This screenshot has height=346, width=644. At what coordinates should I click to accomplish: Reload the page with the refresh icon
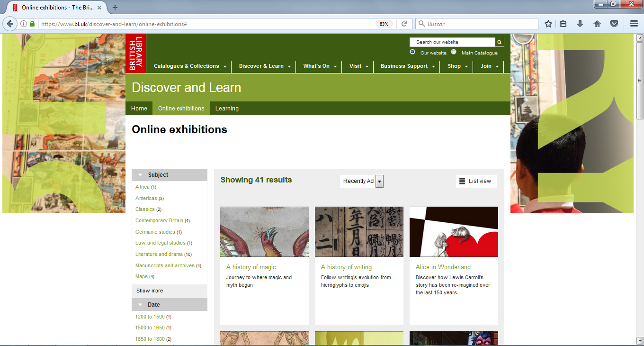click(x=404, y=24)
